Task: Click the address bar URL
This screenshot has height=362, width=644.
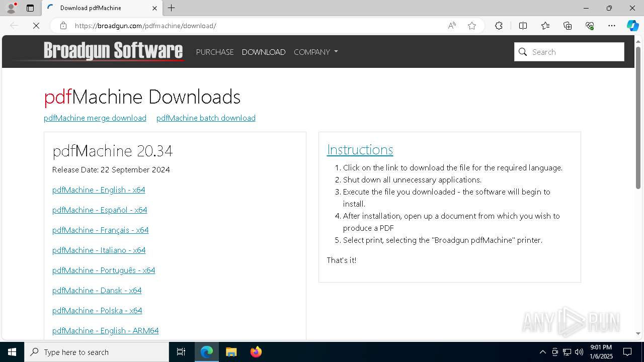Action: click(x=145, y=26)
